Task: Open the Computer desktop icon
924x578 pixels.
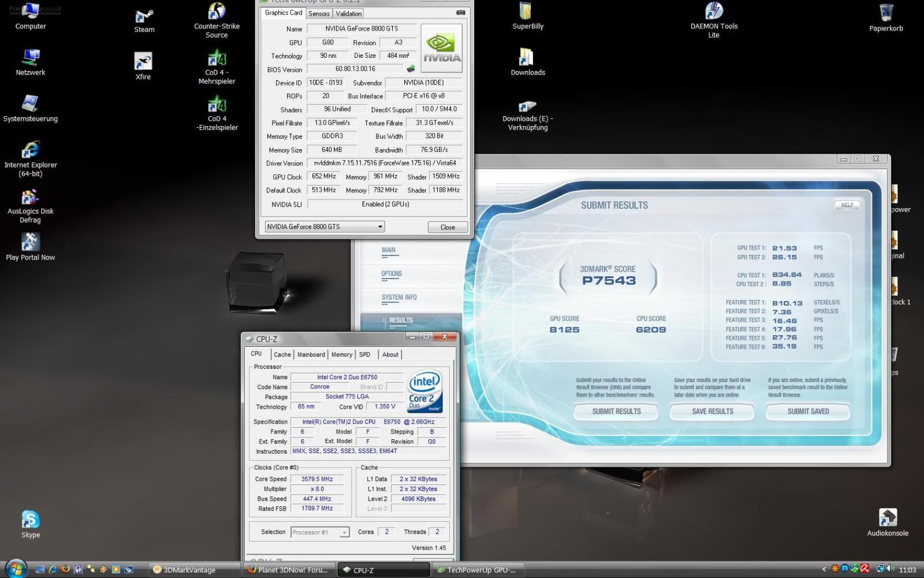Action: click(31, 16)
